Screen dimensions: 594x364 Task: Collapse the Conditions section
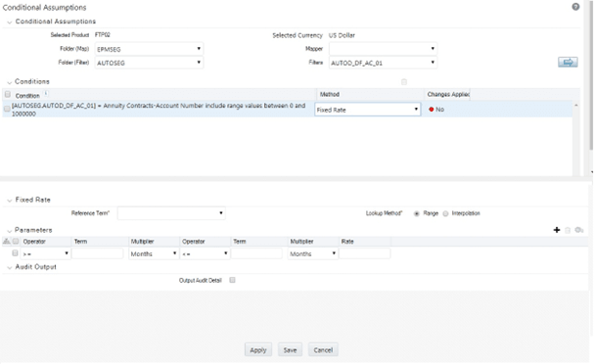pyautogui.click(x=9, y=82)
